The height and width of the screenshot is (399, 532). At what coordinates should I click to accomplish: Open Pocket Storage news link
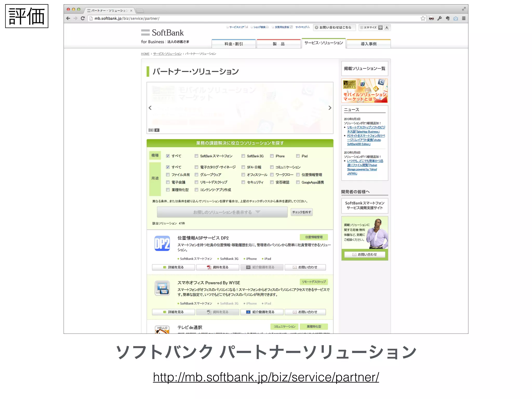[365, 167]
